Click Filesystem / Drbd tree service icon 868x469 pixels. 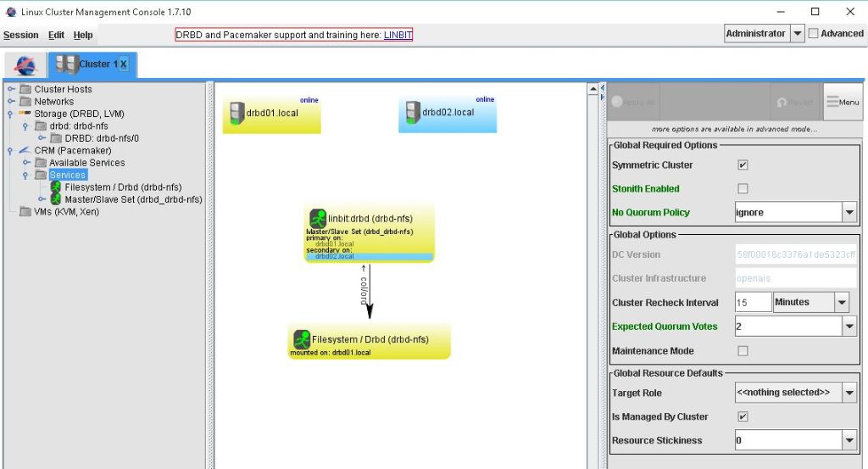tap(55, 187)
